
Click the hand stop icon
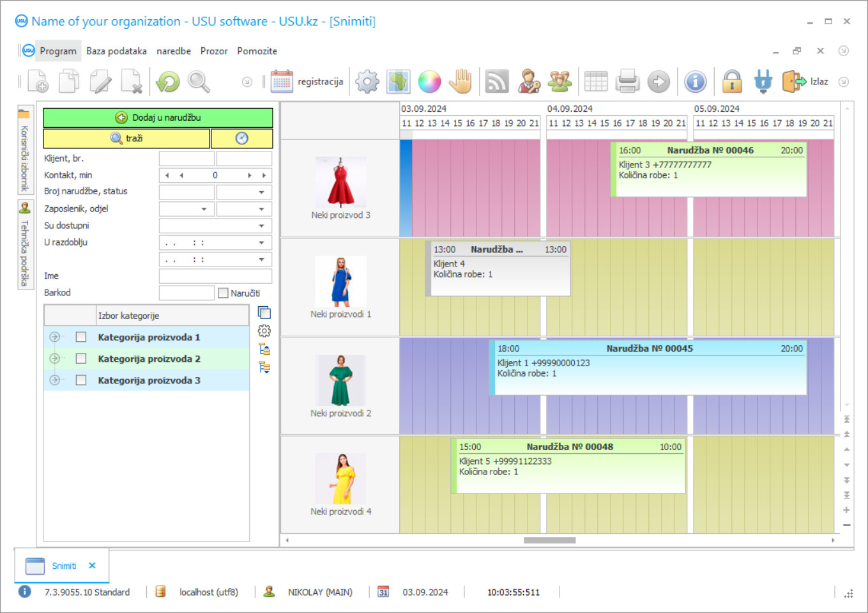(x=460, y=81)
